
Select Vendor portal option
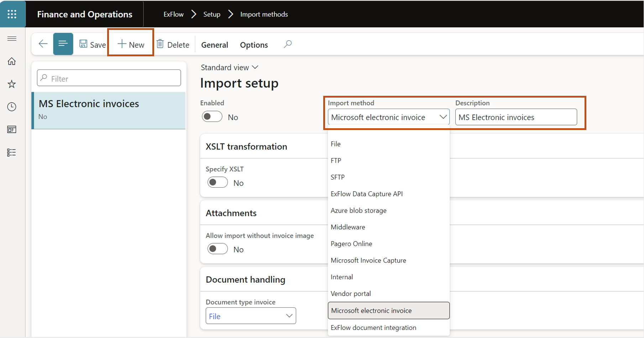[x=388, y=293]
